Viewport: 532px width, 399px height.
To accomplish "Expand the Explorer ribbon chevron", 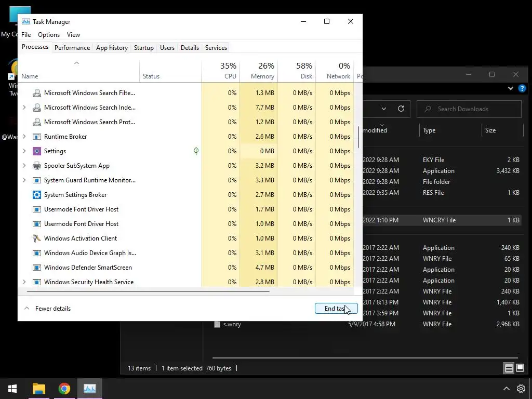I will point(511,88).
